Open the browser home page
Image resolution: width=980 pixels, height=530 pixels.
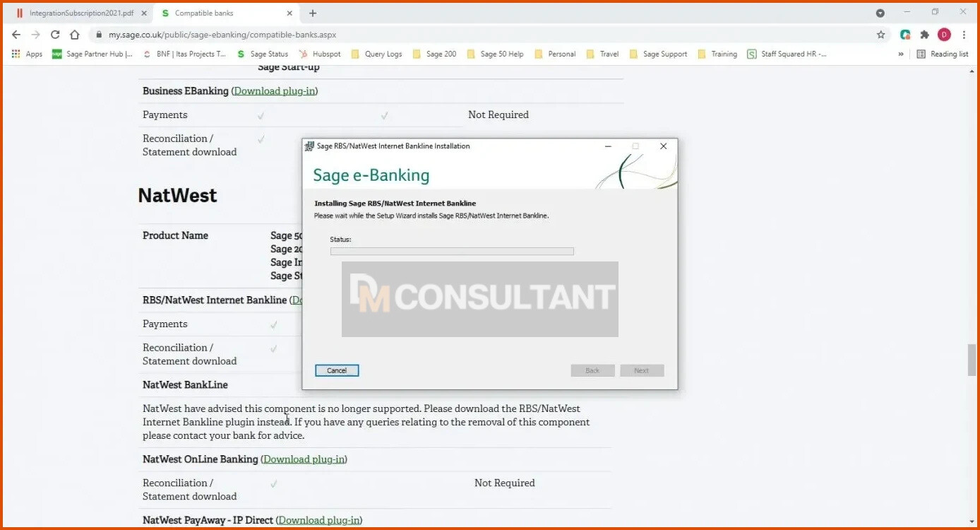click(x=75, y=35)
